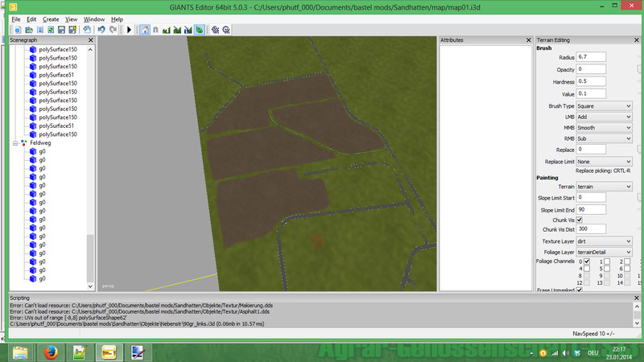The height and width of the screenshot is (362, 644).
Task: Open Firefox from the taskbar
Action: pyautogui.click(x=51, y=352)
